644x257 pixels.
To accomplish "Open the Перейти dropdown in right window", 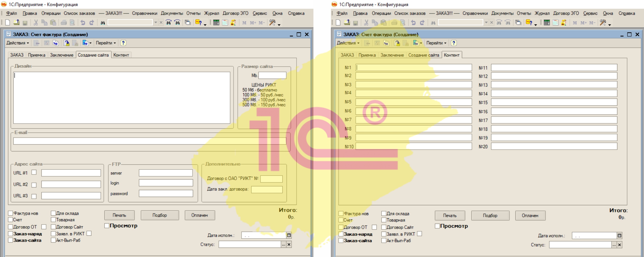I will point(436,43).
